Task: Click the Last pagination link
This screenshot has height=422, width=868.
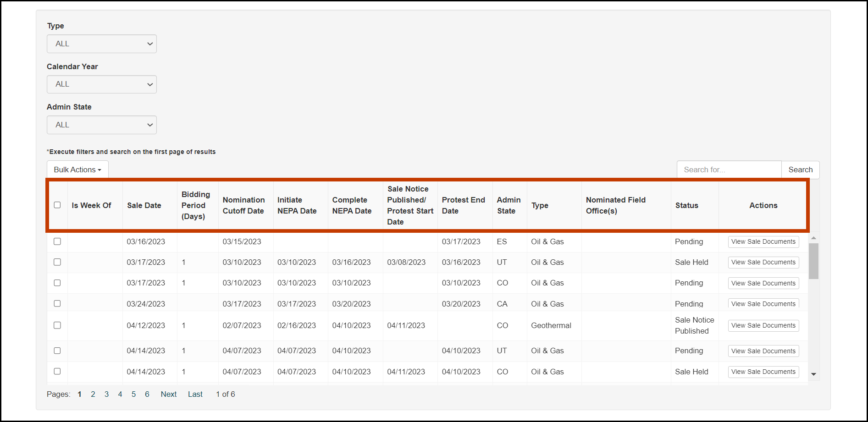Action: [195, 394]
